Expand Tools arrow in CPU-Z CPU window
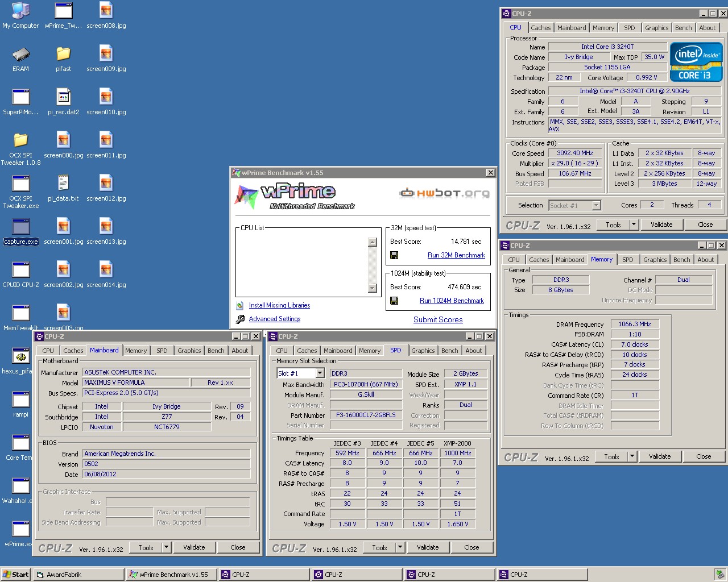This screenshot has width=728, height=582. (634, 225)
